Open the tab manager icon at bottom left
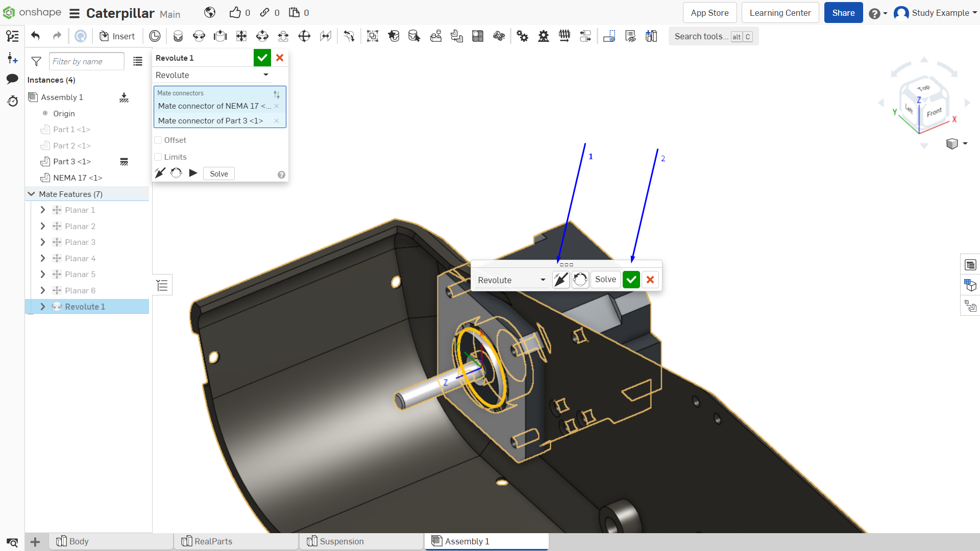This screenshot has width=980, height=551. (12, 542)
